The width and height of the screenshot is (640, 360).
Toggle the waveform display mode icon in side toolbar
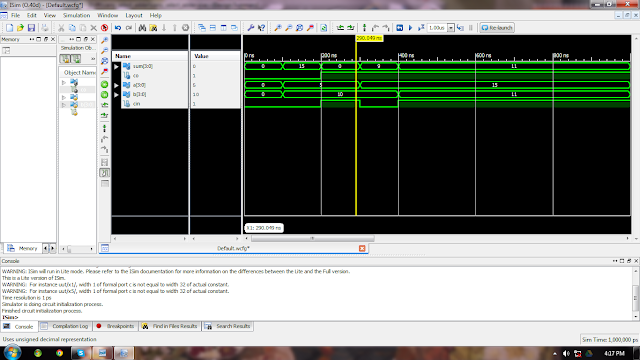point(104,173)
